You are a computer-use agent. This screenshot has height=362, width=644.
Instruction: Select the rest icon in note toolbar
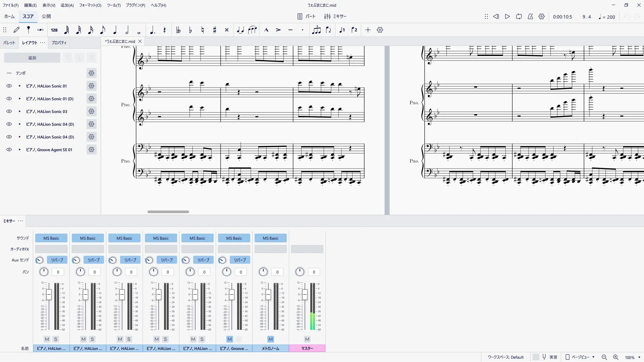(164, 30)
